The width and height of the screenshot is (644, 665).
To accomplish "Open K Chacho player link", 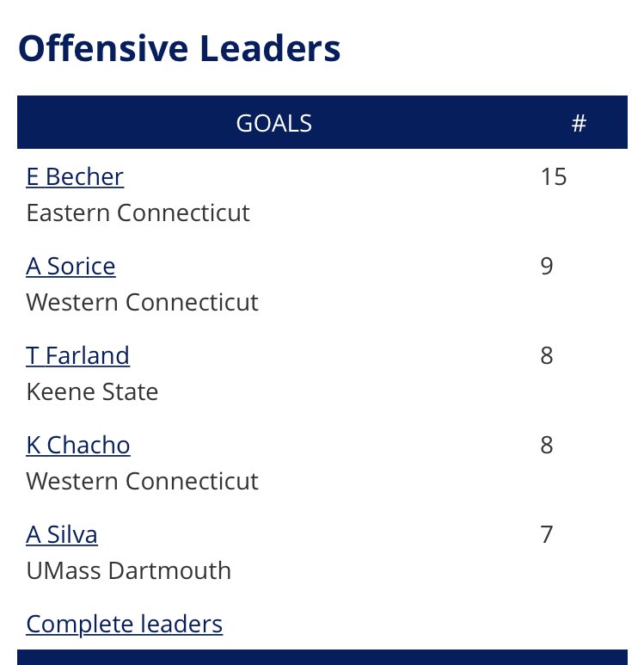I will (x=78, y=446).
